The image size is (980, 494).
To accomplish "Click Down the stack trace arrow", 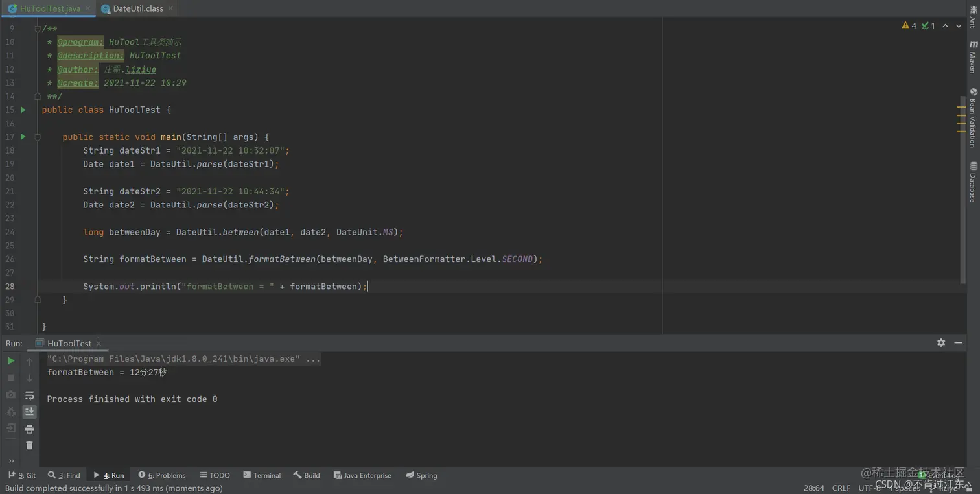I will click(x=29, y=378).
